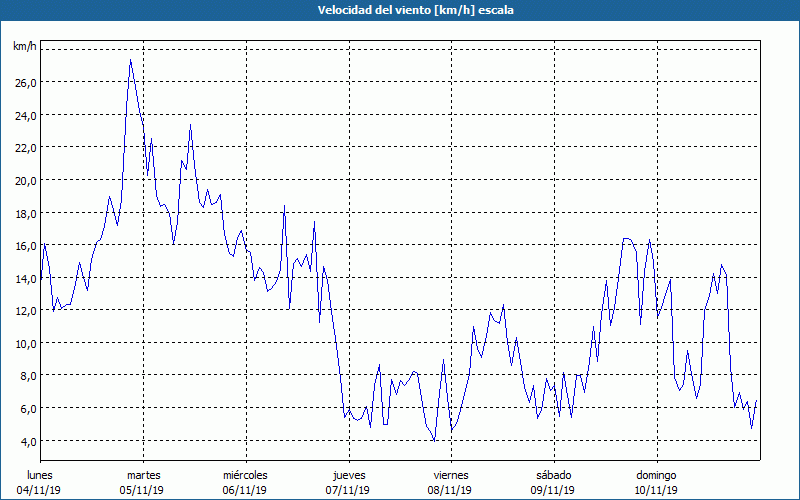Image resolution: width=800 pixels, height=500 pixels.
Task: Click the highest wind speed peak above 26 km/h
Action: [131, 60]
